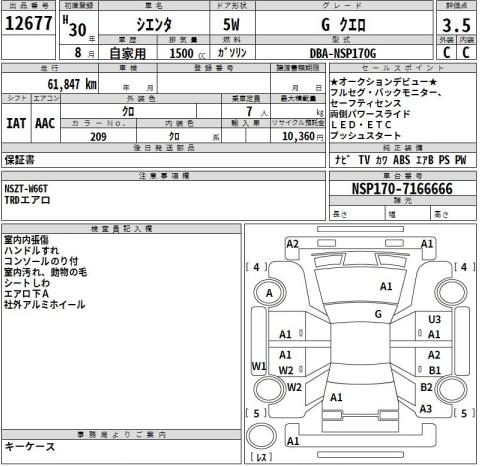The image size is (480, 466).
Task: Select the recycle deposit 10,360円
Action: [303, 136]
